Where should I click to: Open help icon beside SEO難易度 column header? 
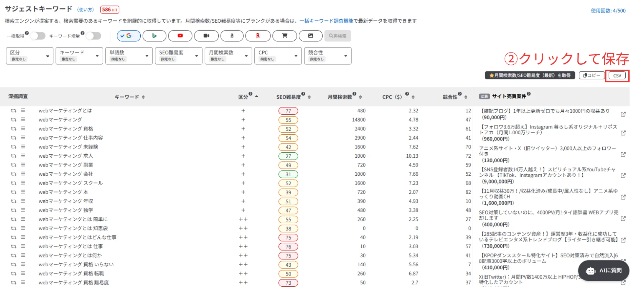(x=303, y=94)
